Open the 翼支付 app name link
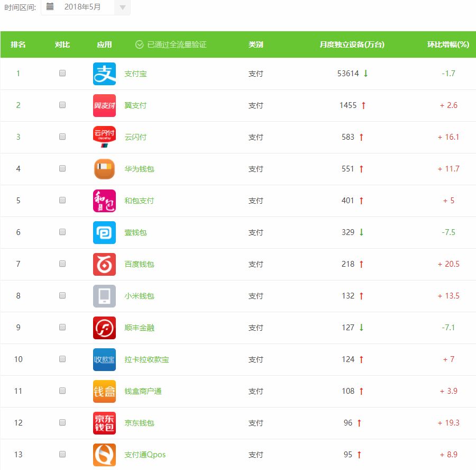This screenshot has height=470, width=476. tap(135, 105)
